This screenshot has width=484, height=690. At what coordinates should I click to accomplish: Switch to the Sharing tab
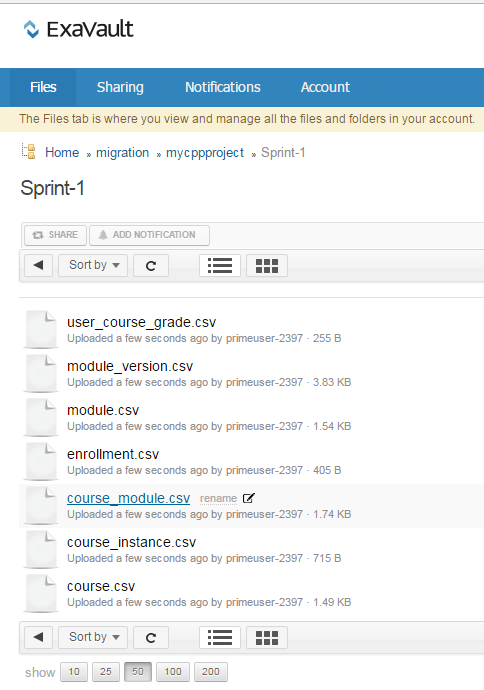click(120, 87)
